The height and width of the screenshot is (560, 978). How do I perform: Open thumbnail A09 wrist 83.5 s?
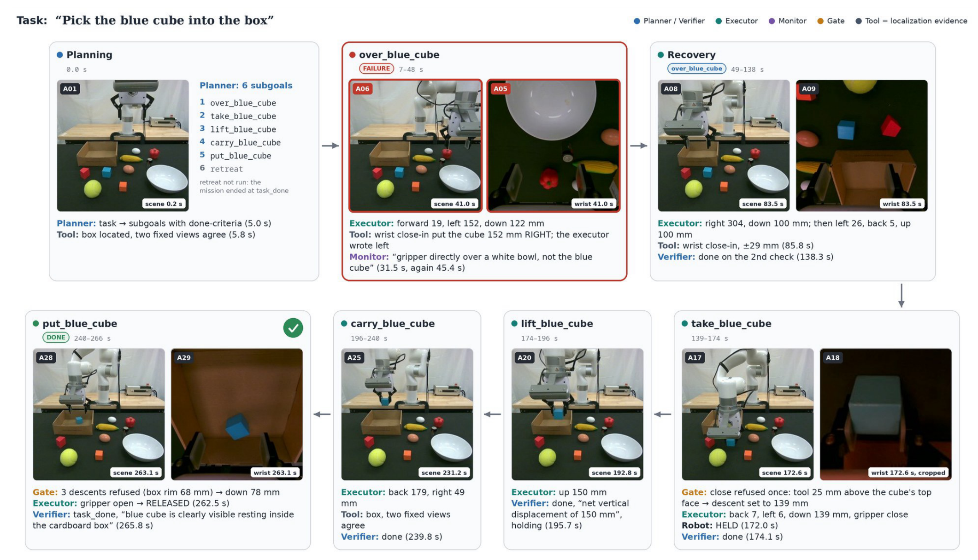click(x=861, y=146)
